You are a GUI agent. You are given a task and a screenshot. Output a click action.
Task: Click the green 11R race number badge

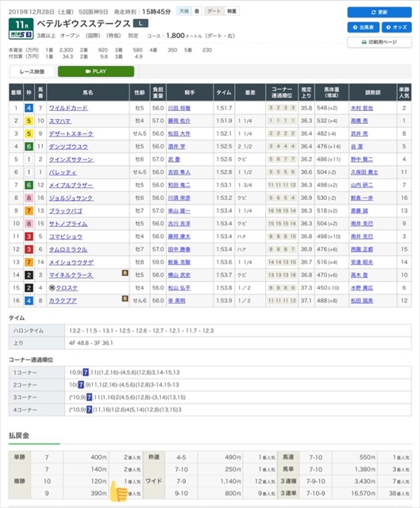coord(21,25)
